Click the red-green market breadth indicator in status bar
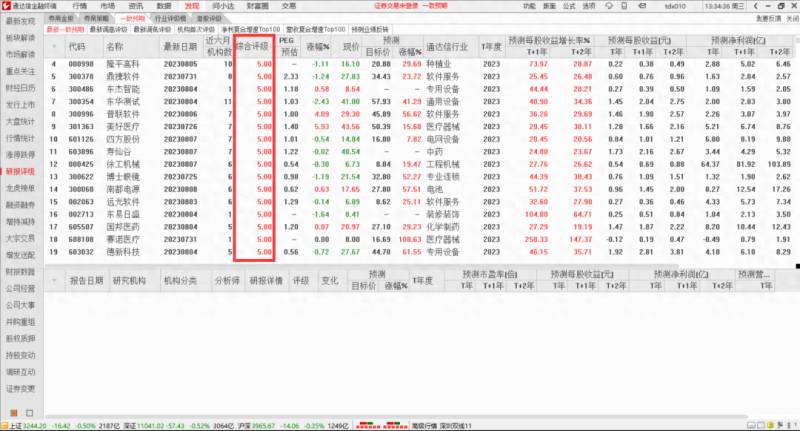 (382, 425)
